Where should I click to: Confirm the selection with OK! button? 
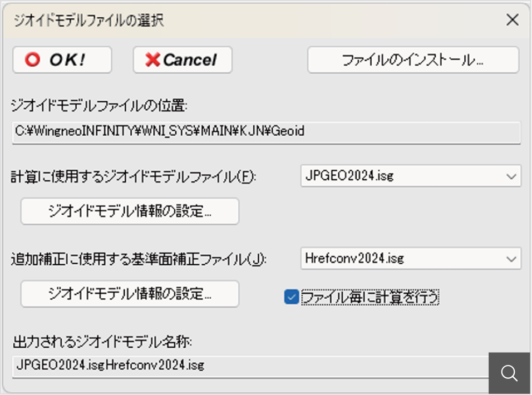click(62, 60)
